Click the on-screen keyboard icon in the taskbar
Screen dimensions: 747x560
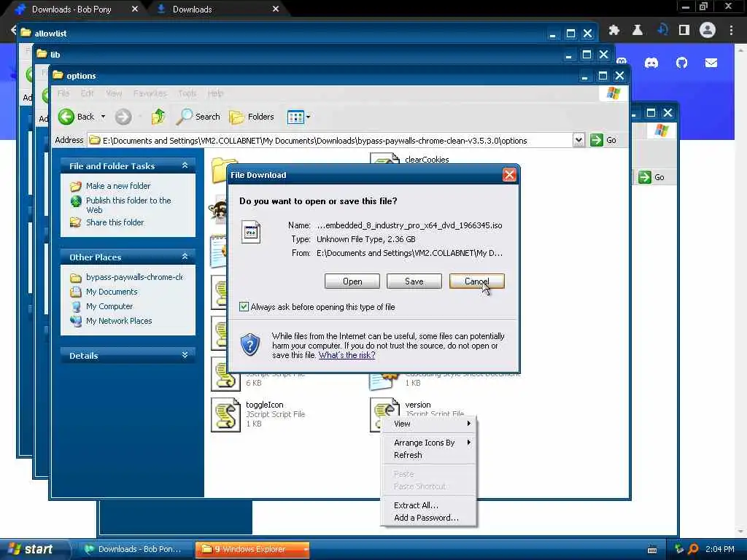point(652,550)
